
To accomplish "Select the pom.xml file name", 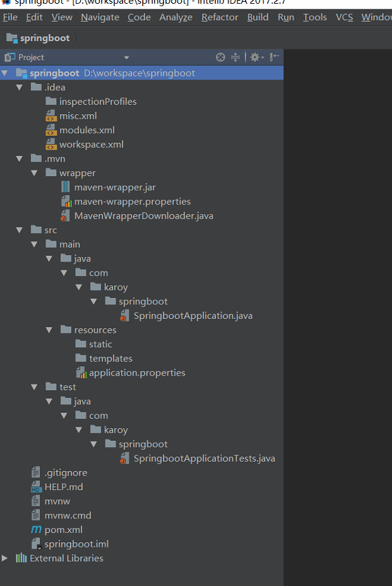I will pyautogui.click(x=64, y=530).
